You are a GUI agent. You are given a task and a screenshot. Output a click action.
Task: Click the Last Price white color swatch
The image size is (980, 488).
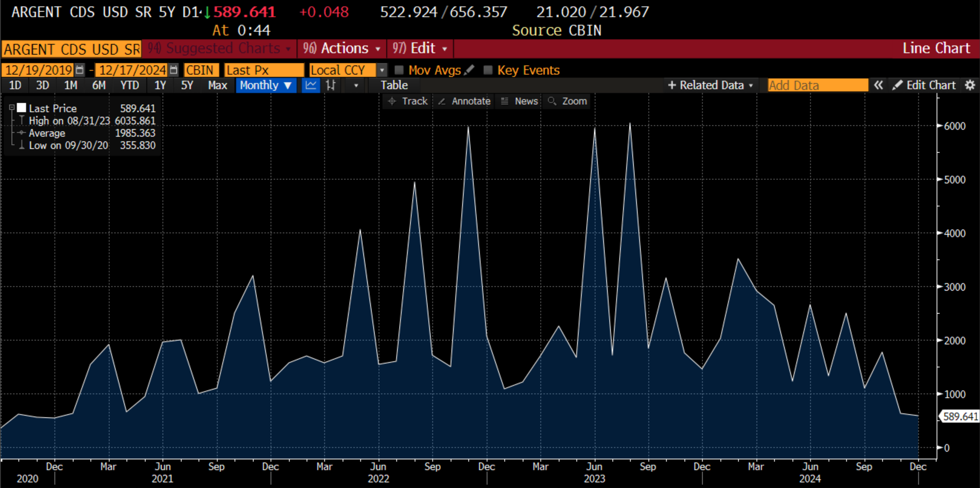[x=21, y=108]
